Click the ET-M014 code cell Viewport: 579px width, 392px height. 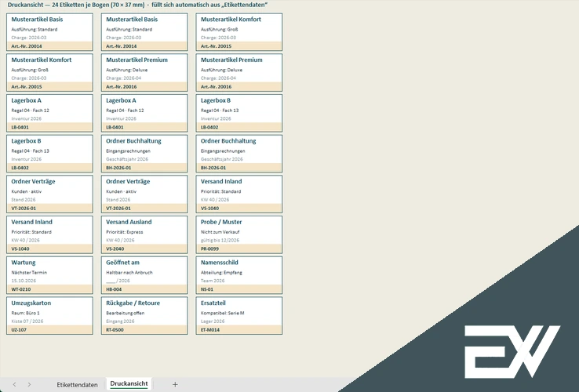(x=239, y=330)
